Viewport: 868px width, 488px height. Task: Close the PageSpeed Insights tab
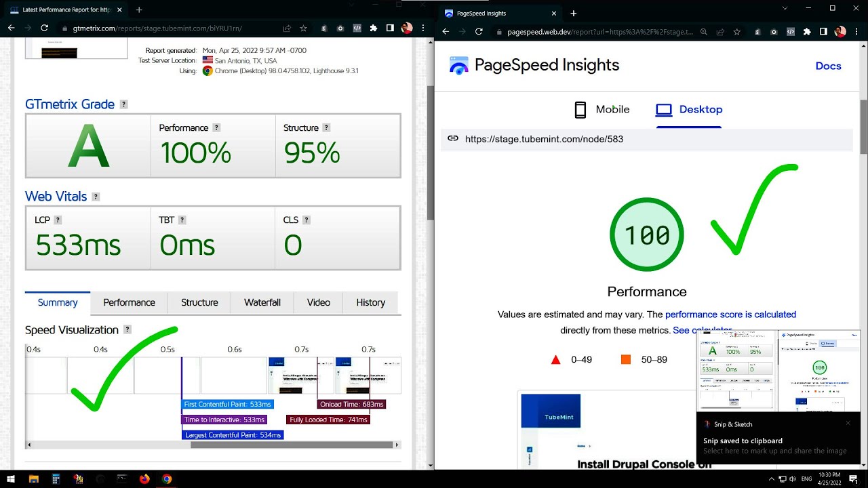pyautogui.click(x=555, y=13)
